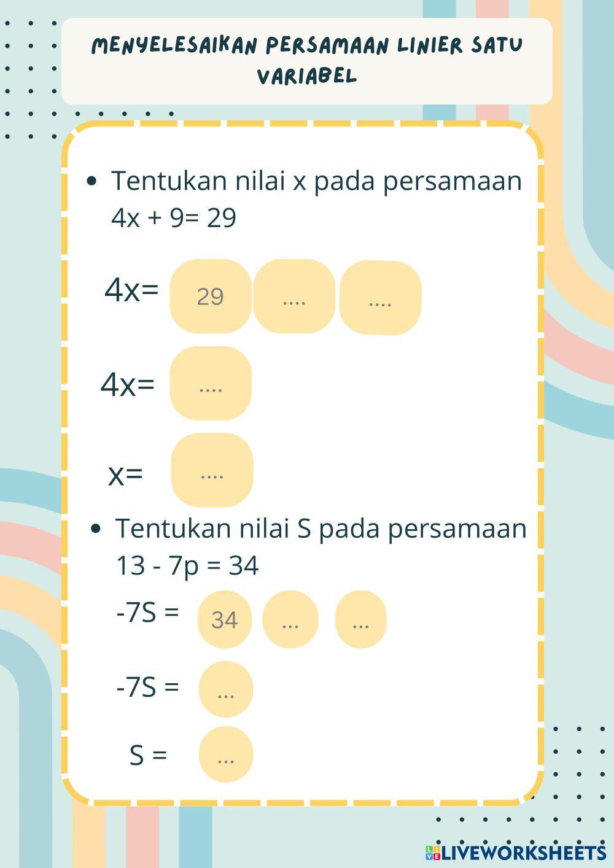
Task: Click the input box showing 29
Action: (211, 296)
